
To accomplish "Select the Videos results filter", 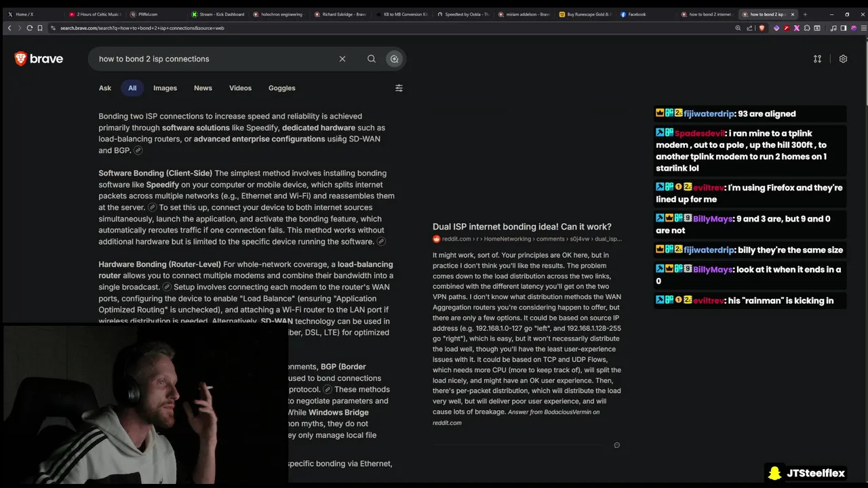I will tap(240, 88).
